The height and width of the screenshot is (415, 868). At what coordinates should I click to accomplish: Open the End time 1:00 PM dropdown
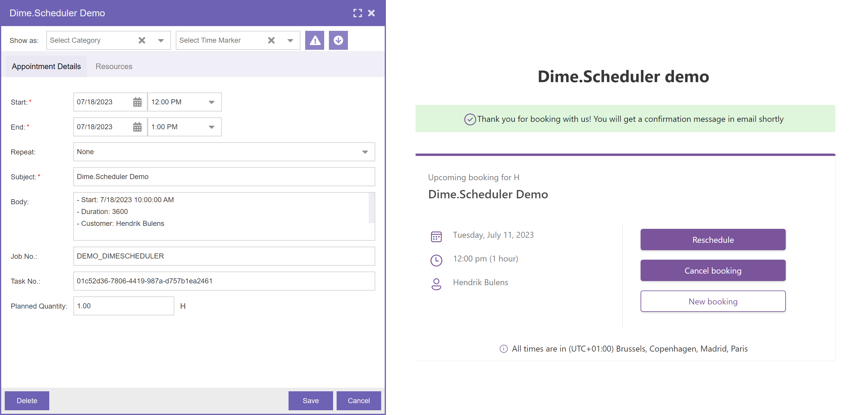point(211,127)
